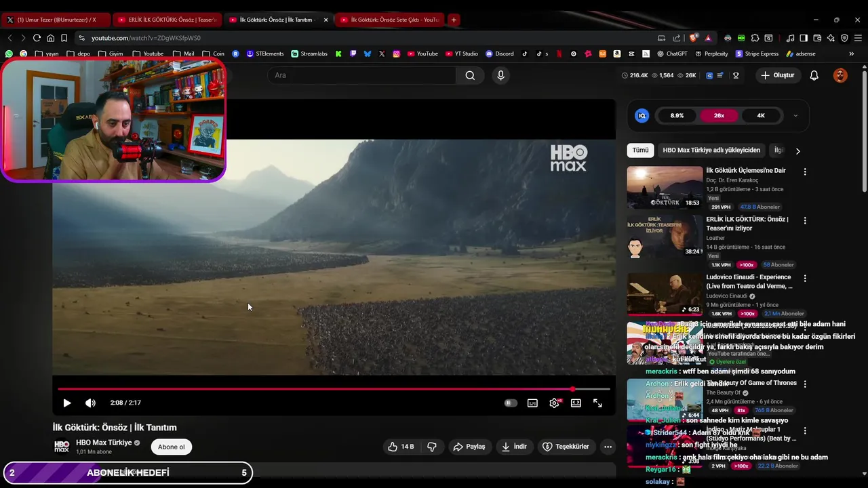Image resolution: width=868 pixels, height=488 pixels.
Task: Search by voice with the microphone icon
Action: click(500, 75)
